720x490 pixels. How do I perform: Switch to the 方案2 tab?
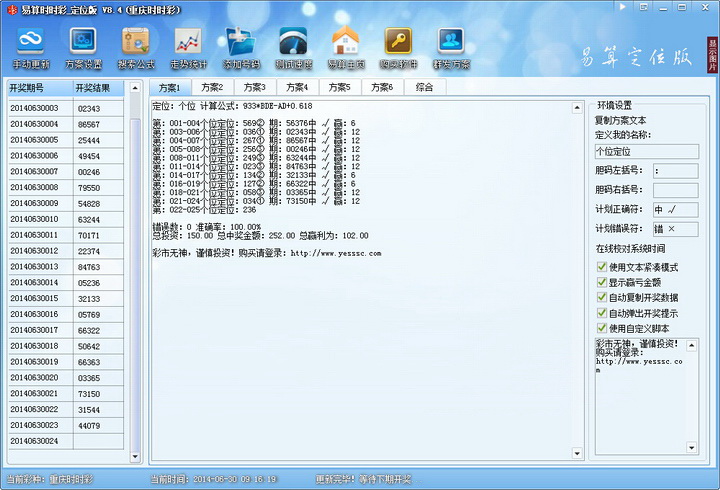pos(211,87)
